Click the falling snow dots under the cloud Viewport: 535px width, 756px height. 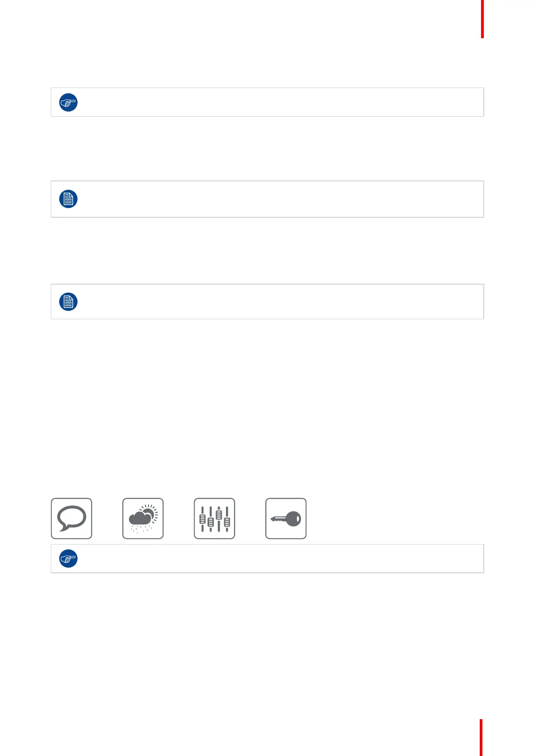coord(141,529)
